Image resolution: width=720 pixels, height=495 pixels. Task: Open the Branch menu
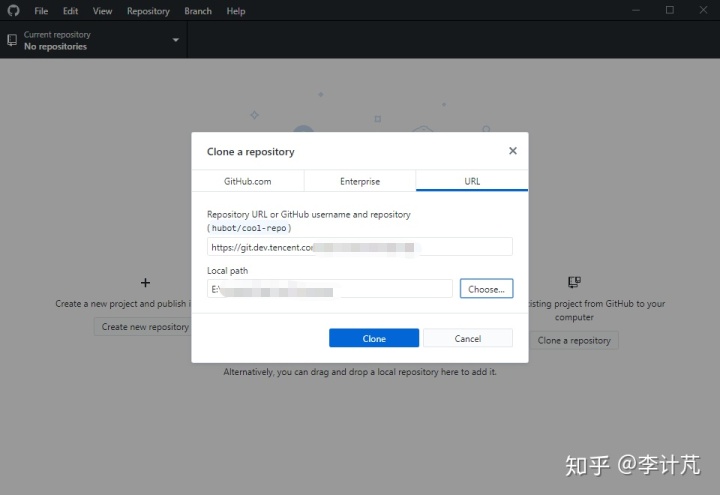198,11
